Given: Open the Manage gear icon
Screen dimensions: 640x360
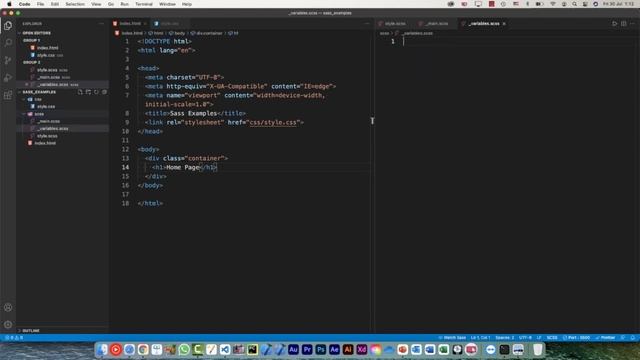Looking at the screenshot, I should point(8,324).
